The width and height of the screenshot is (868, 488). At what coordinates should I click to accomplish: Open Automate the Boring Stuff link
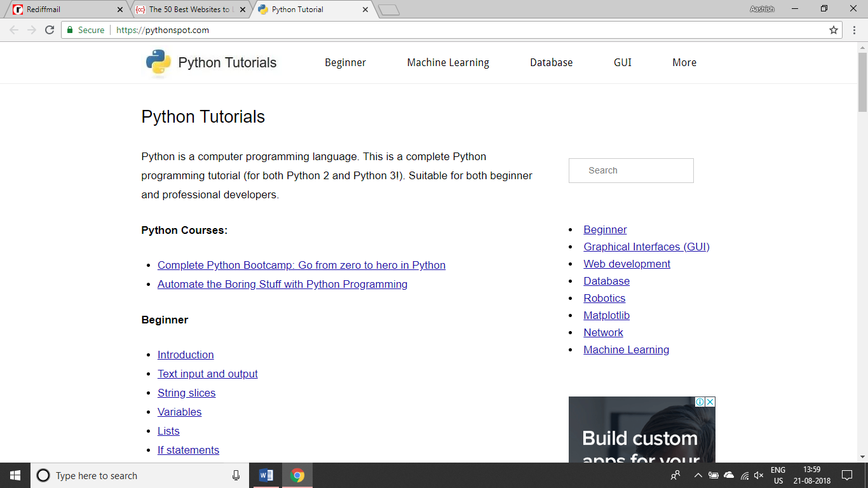click(282, 284)
